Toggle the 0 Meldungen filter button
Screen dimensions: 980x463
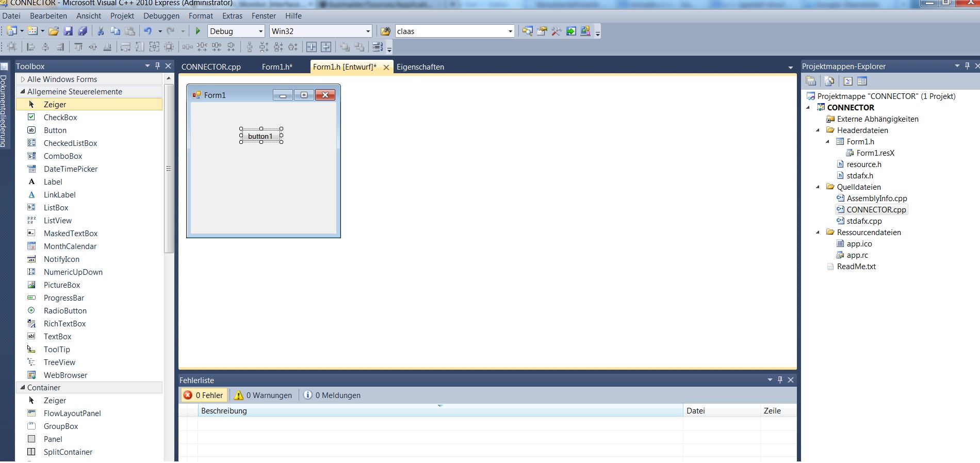pyautogui.click(x=332, y=395)
